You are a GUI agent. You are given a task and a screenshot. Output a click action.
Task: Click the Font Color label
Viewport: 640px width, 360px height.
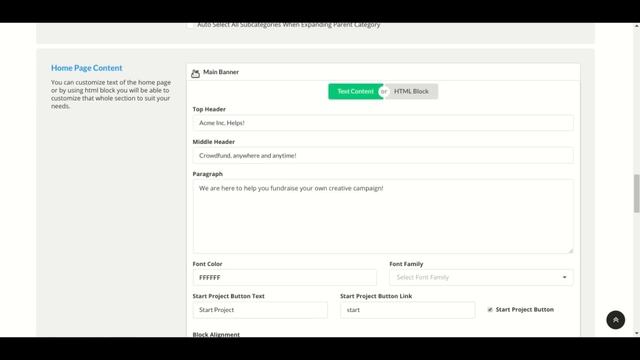[207, 264]
